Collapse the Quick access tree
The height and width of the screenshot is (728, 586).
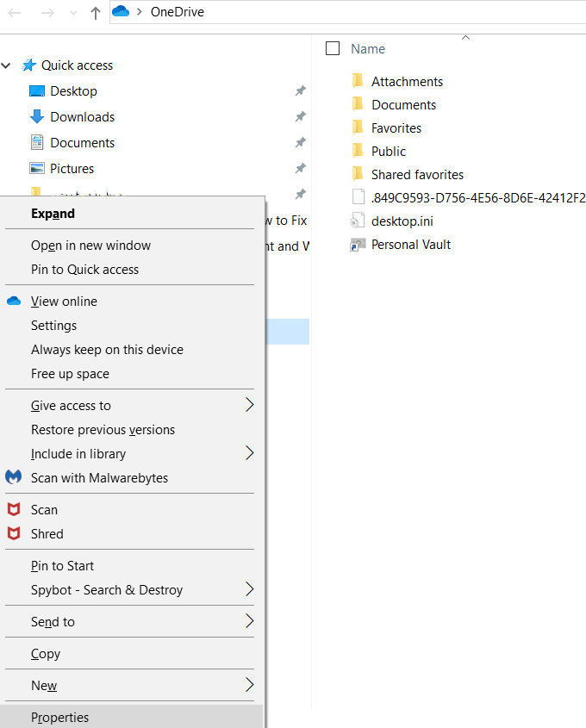pos(7,65)
